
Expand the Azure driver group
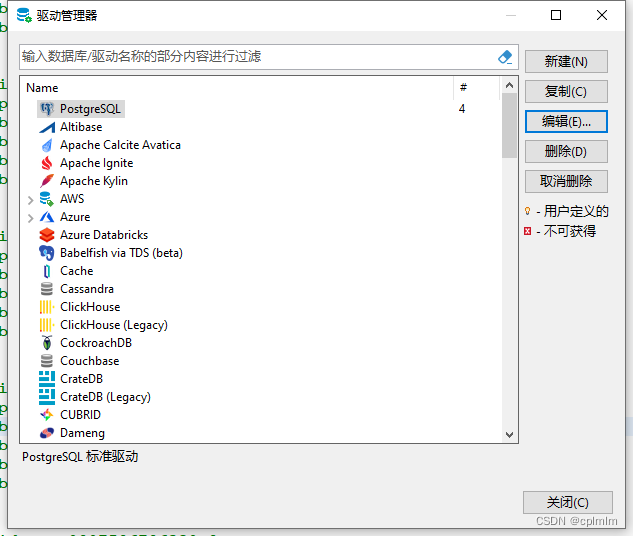(x=30, y=218)
